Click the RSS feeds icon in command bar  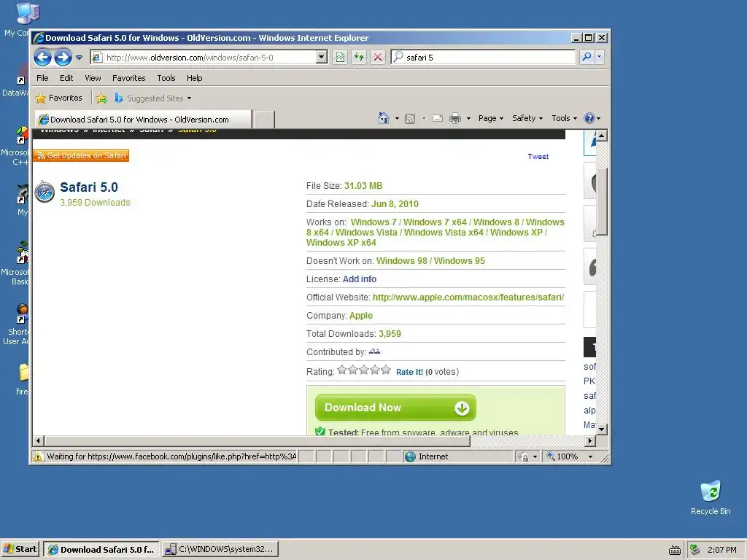tap(410, 119)
